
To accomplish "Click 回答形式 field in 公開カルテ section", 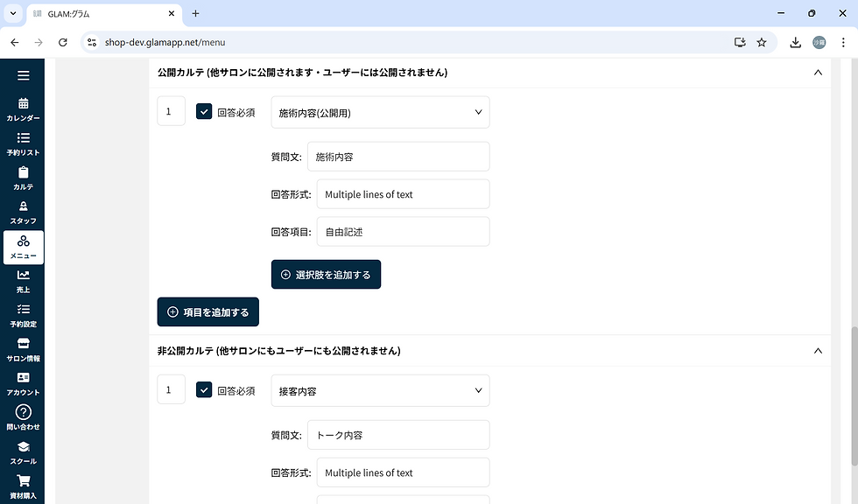I will tap(404, 194).
